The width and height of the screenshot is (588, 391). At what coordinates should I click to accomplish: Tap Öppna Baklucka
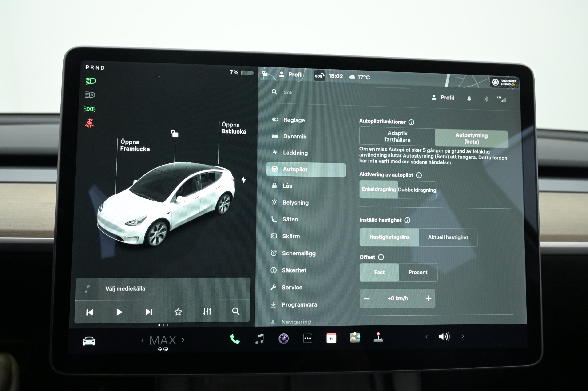pyautogui.click(x=233, y=128)
